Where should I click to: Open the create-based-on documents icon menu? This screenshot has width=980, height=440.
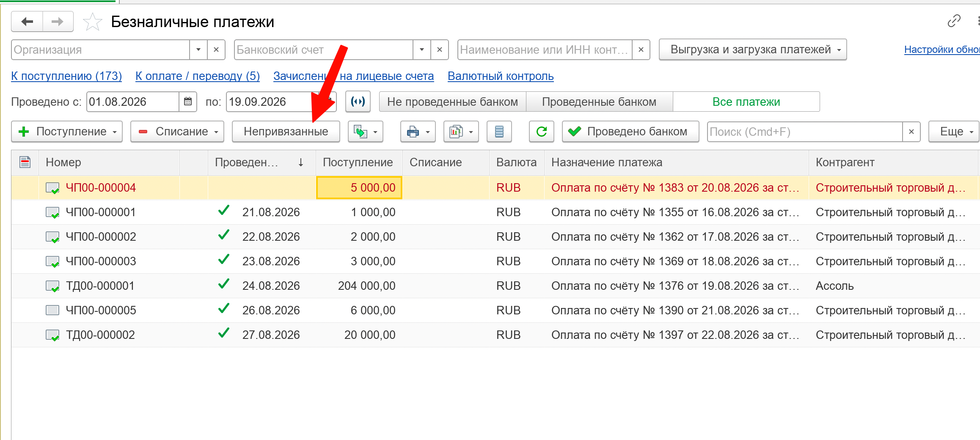[365, 132]
